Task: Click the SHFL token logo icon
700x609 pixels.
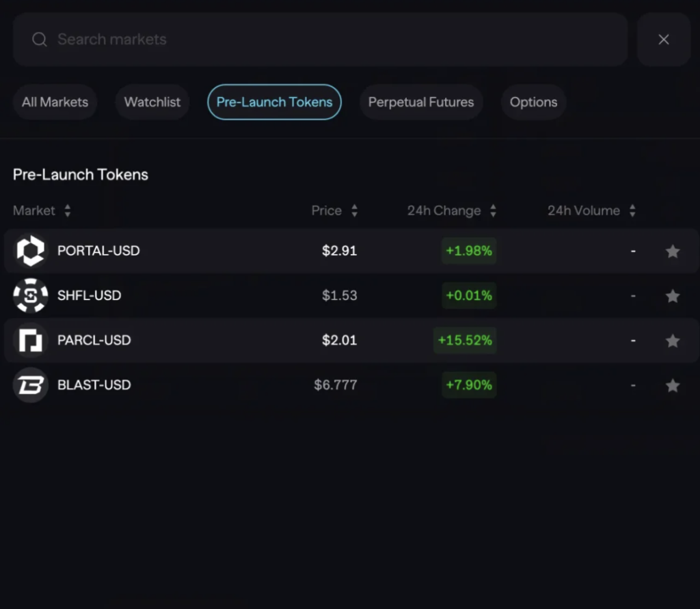Action: (31, 295)
